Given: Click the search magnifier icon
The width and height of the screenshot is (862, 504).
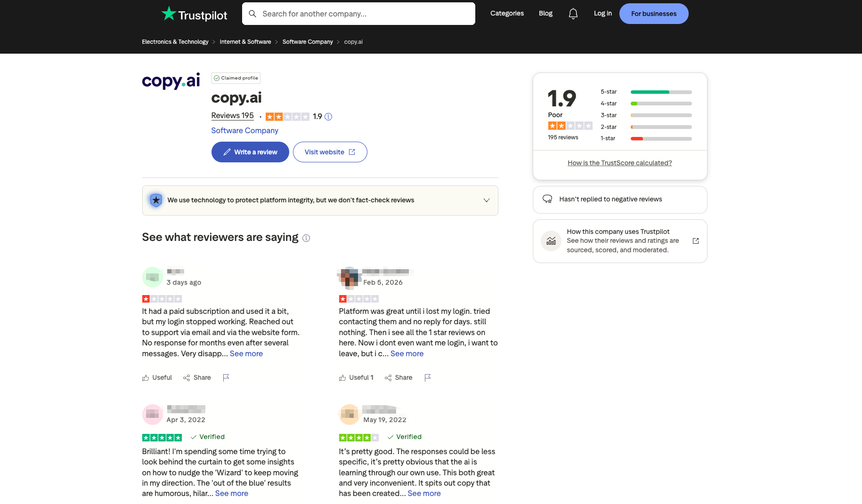Looking at the screenshot, I should [x=252, y=14].
